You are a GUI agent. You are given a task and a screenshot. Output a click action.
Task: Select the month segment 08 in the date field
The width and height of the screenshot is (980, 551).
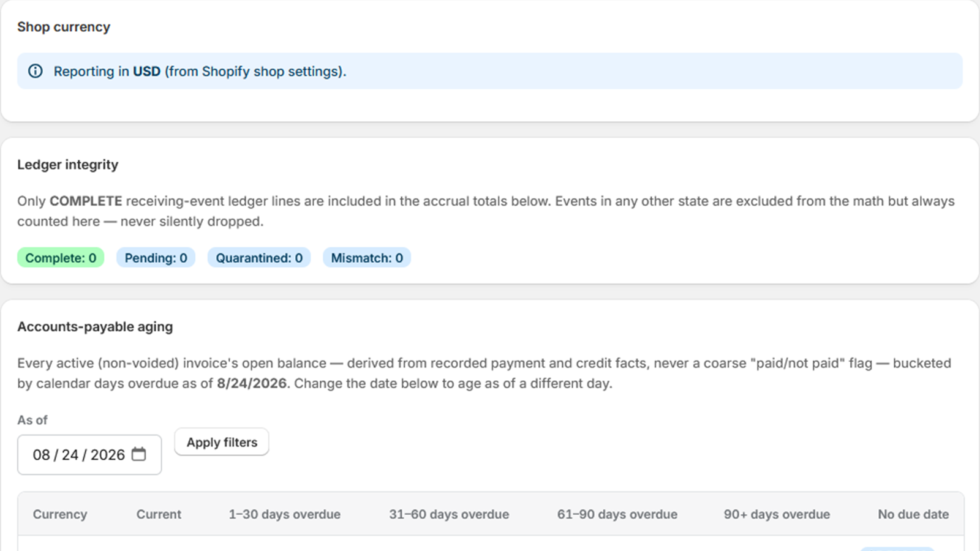pyautogui.click(x=41, y=455)
